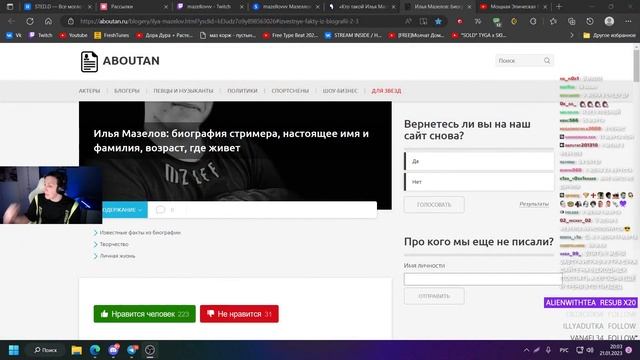This screenshot has width=640, height=360.
Task: Open the volume control in system tray
Action: point(590,350)
